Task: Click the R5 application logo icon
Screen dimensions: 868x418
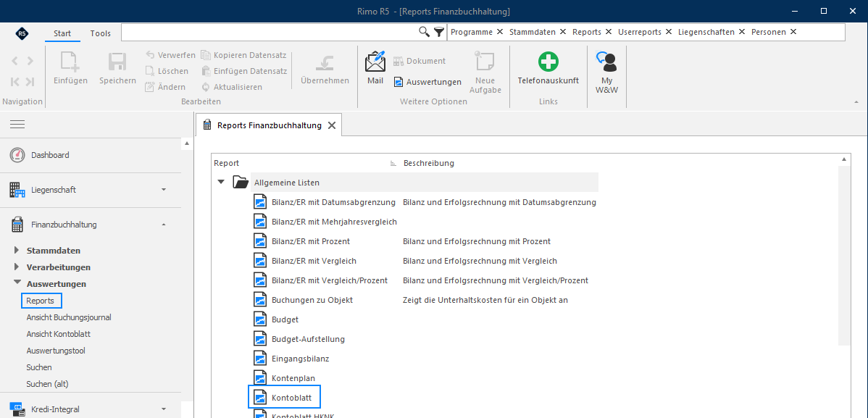Action: (x=22, y=33)
